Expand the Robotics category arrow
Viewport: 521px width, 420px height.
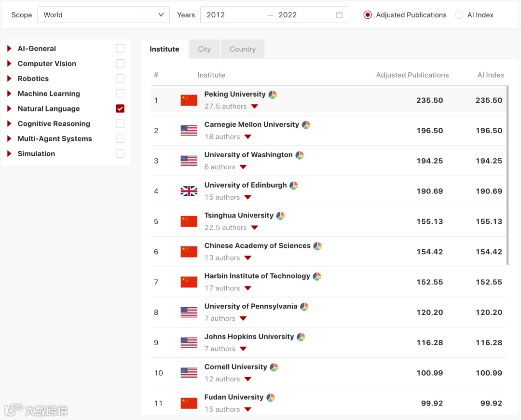9,79
